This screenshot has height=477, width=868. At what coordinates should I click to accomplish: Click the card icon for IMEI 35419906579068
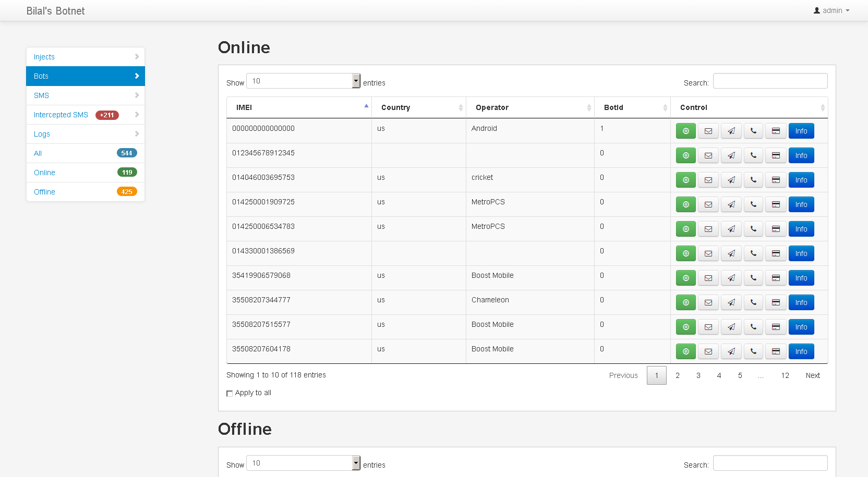776,278
